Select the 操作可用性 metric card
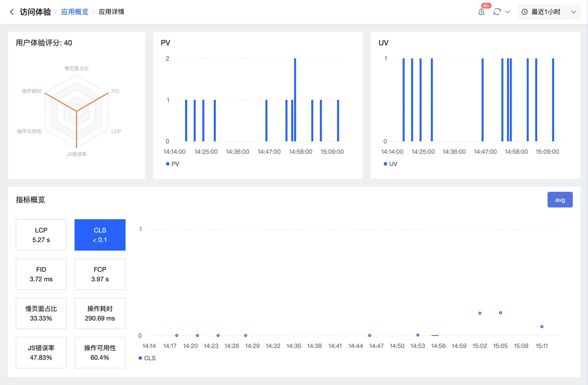588x385 pixels. (x=100, y=353)
